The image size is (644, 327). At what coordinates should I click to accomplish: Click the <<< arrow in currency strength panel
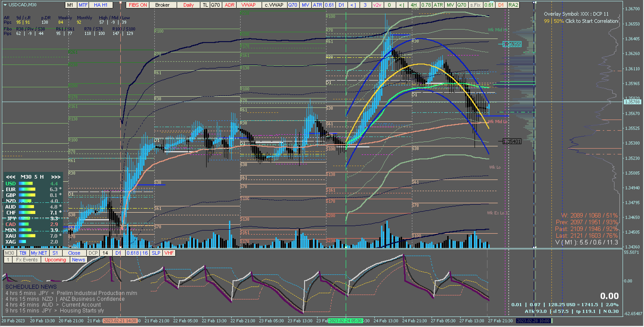pos(11,177)
